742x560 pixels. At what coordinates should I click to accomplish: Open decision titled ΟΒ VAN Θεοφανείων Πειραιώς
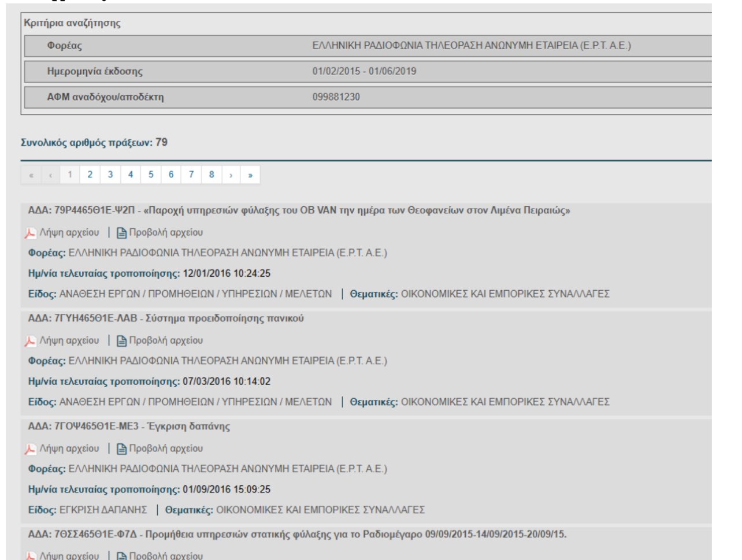(299, 210)
